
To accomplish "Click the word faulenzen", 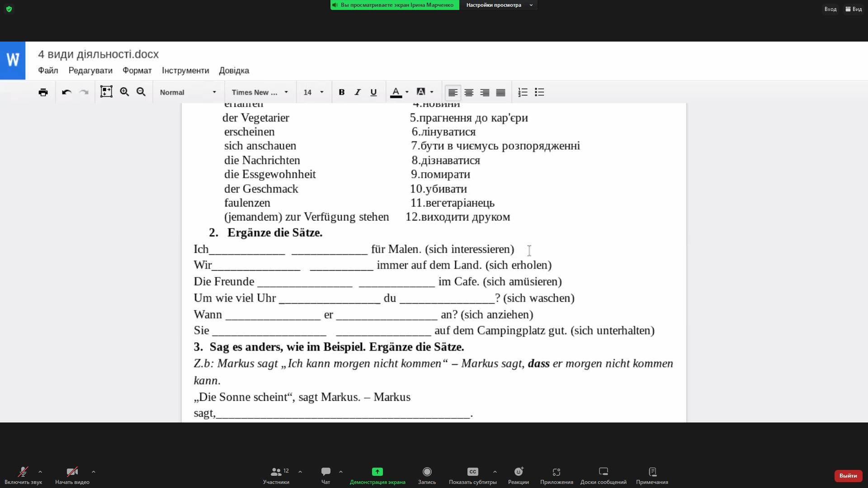I will [247, 203].
